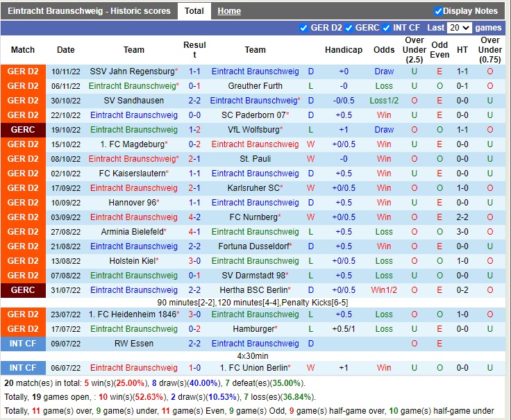The width and height of the screenshot is (511, 420).
Task: Uncheck the GER D2 league filter
Action: [303, 28]
